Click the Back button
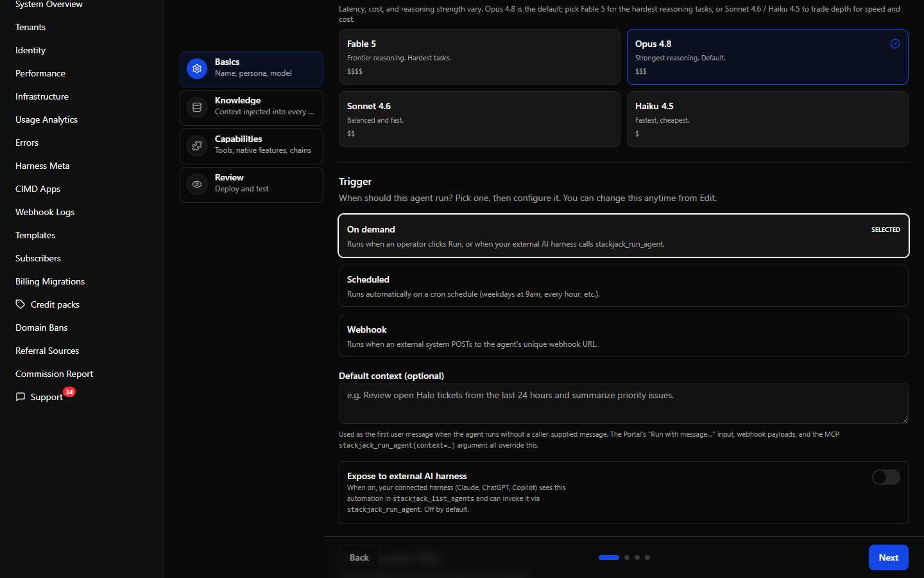The image size is (924, 578). coord(359,557)
